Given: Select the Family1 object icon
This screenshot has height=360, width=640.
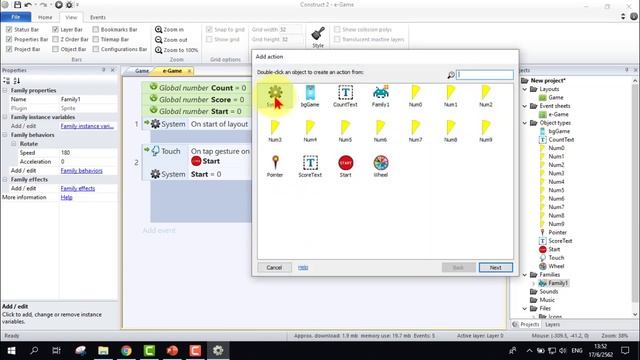Looking at the screenshot, I should [x=380, y=96].
